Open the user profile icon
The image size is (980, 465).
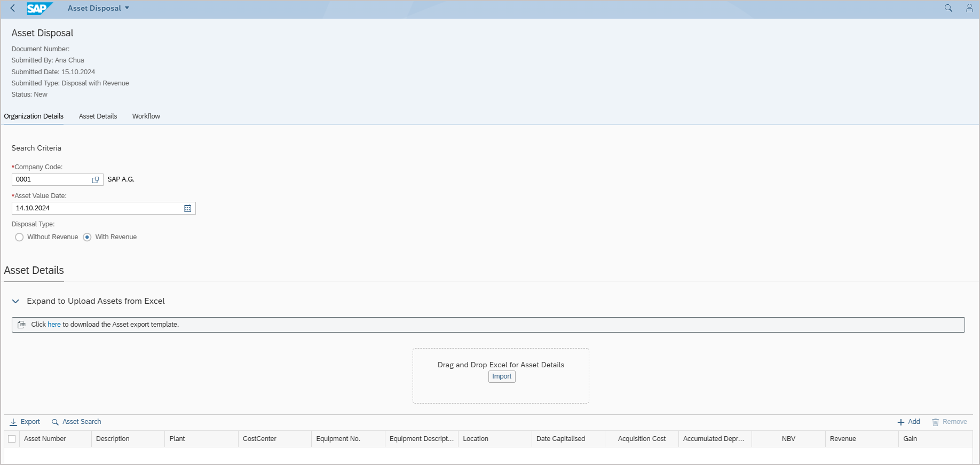click(x=969, y=8)
